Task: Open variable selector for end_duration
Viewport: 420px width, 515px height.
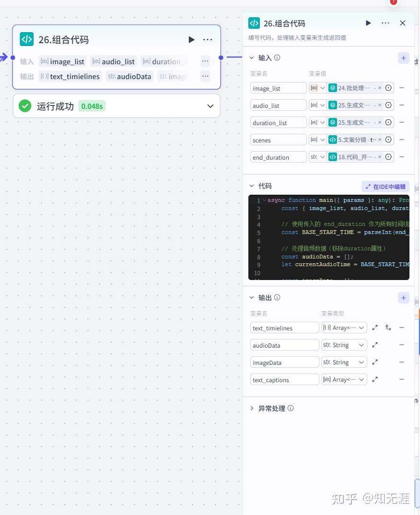Action: (388, 157)
